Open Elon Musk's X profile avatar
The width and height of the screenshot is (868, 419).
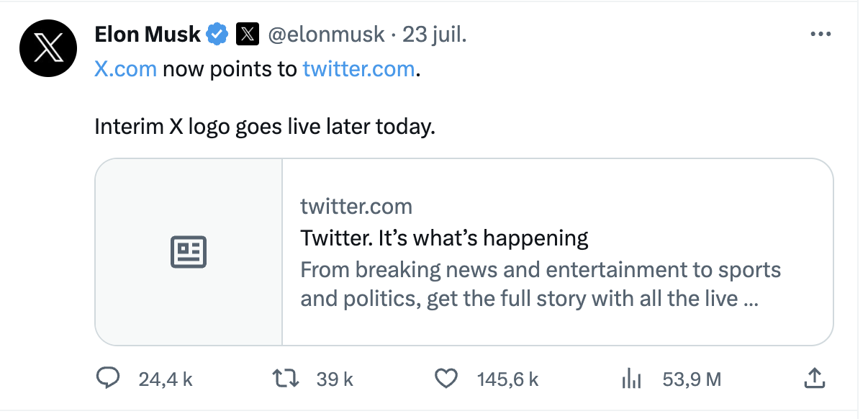48,48
